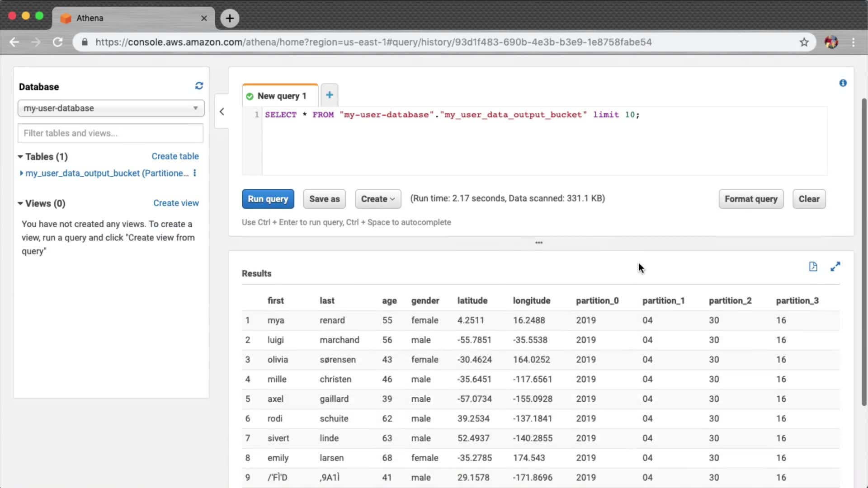The width and height of the screenshot is (868, 488).
Task: Add a new query tab
Action: click(329, 95)
